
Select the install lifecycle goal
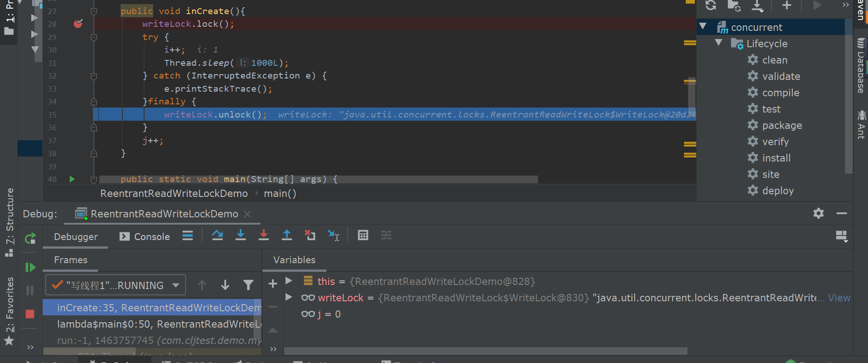[776, 158]
